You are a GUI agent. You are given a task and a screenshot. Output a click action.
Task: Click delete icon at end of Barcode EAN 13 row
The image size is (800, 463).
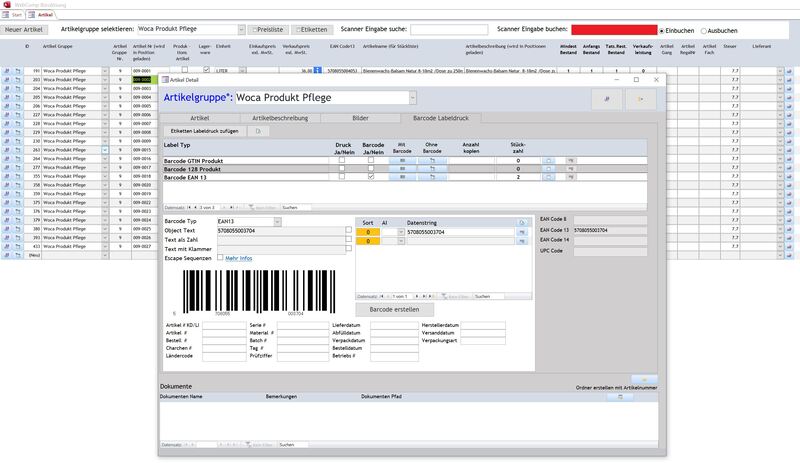coord(571,177)
